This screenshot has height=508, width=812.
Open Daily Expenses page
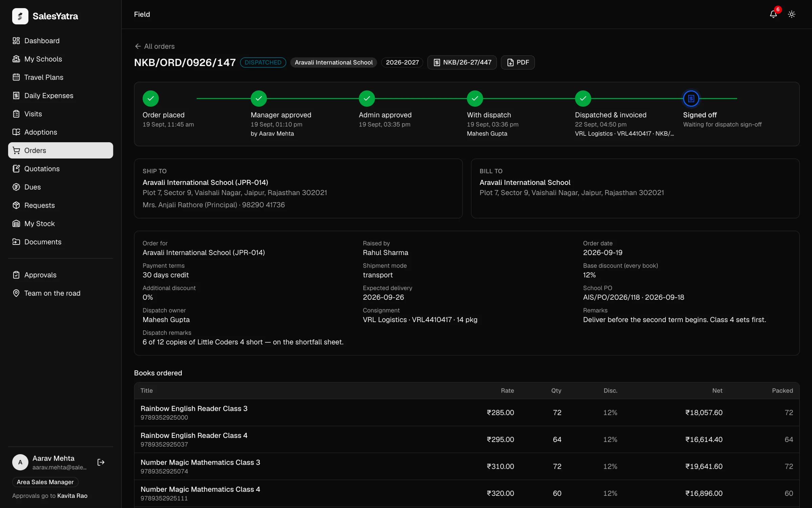coord(61,96)
